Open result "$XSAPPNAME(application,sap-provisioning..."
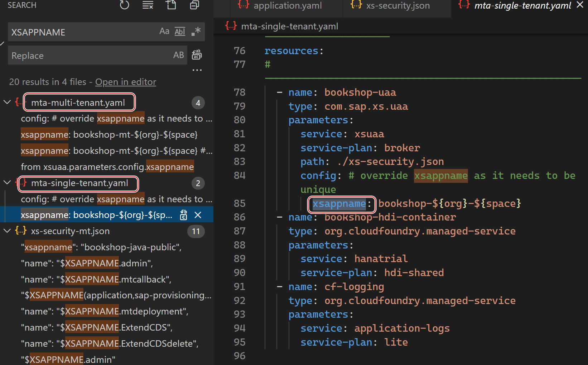Screen dimensions: 588x365 116,295
